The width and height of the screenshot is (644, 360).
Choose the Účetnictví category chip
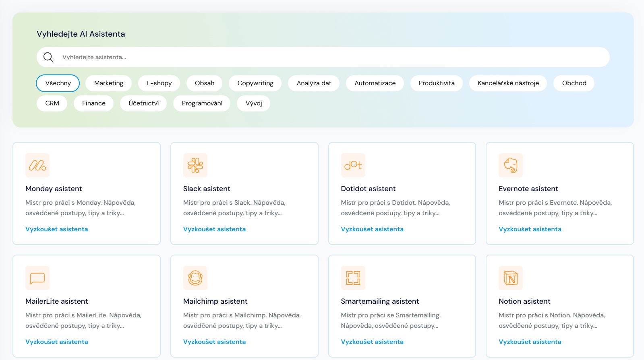144,103
